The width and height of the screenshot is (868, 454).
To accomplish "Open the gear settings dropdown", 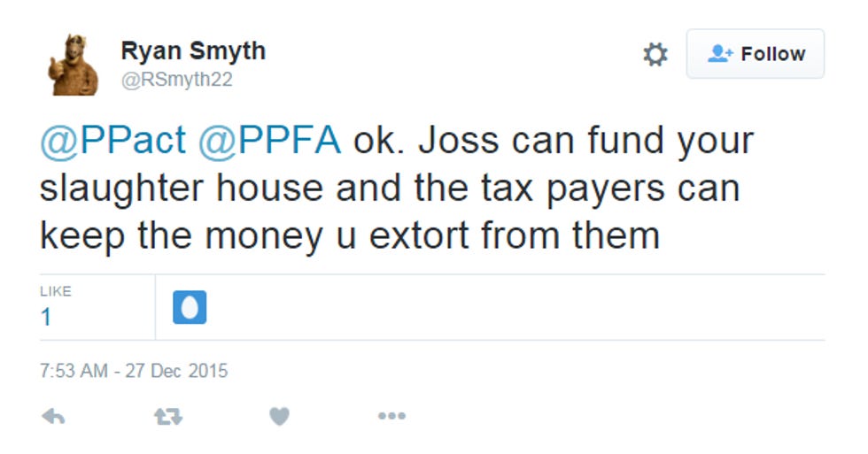I will 655,54.
